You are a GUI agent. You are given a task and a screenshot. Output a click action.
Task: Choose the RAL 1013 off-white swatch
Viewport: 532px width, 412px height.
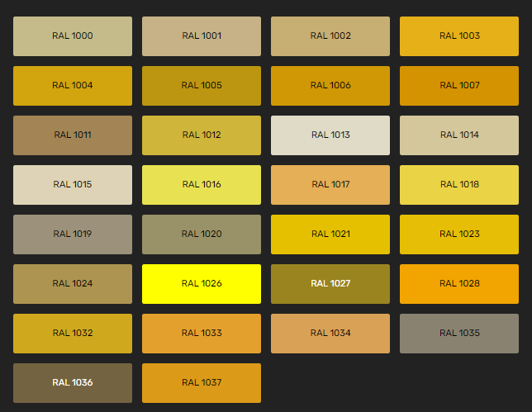[330, 135]
